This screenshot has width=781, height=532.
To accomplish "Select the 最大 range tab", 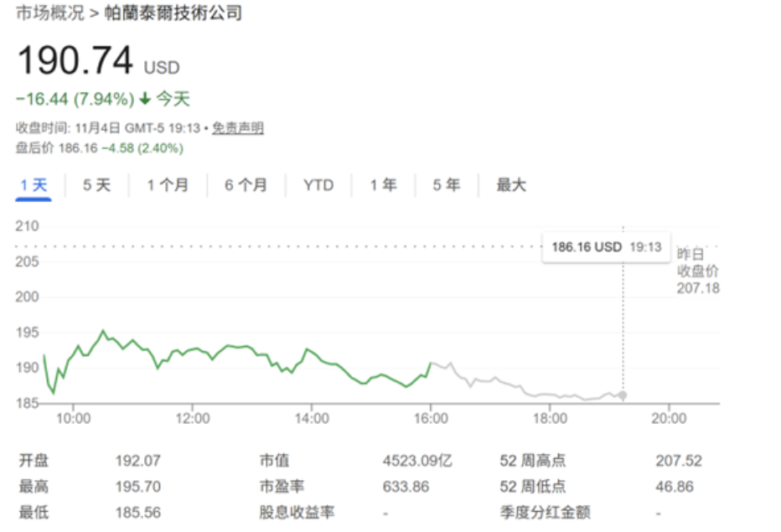I will (511, 185).
